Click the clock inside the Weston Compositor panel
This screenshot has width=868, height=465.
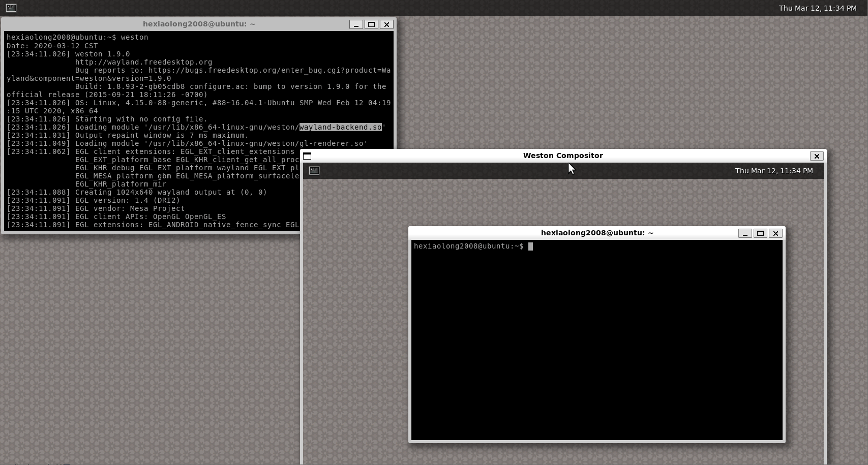[x=774, y=171]
